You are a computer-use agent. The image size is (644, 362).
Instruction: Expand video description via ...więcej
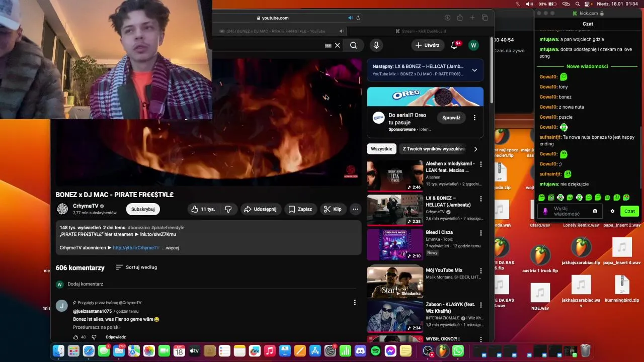point(171,248)
